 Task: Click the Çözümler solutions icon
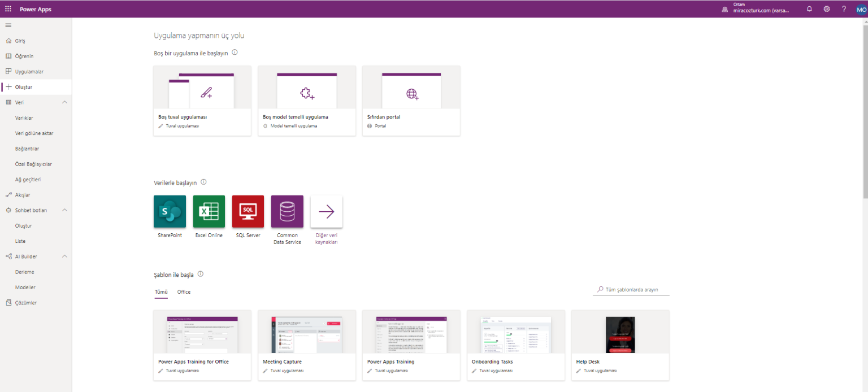[x=8, y=303]
